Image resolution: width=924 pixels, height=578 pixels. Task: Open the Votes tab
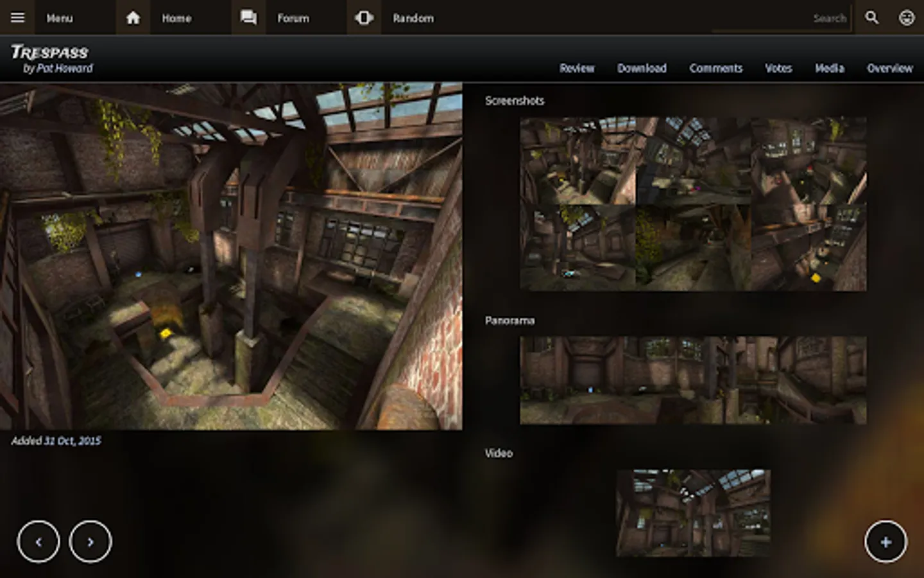pyautogui.click(x=778, y=68)
